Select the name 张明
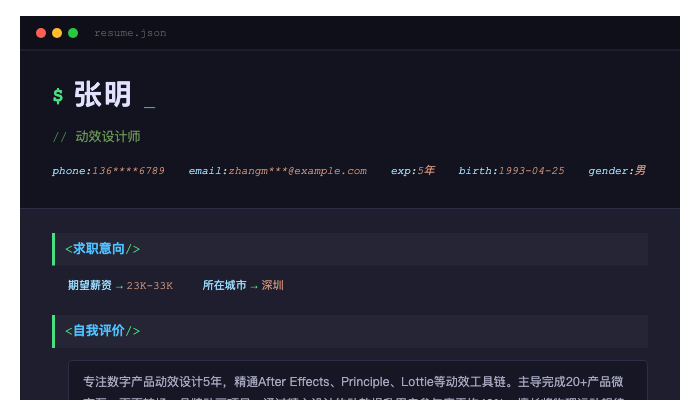Screen dimensions: 700x400 103,94
